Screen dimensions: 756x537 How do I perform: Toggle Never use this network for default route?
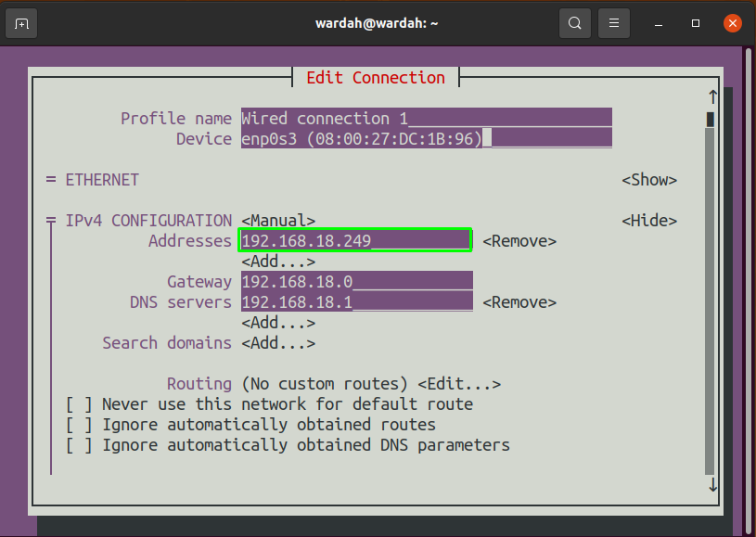click(79, 404)
